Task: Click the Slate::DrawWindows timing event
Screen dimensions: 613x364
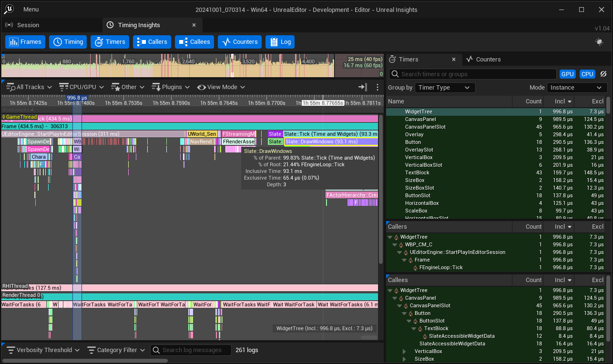Action: tap(331, 142)
